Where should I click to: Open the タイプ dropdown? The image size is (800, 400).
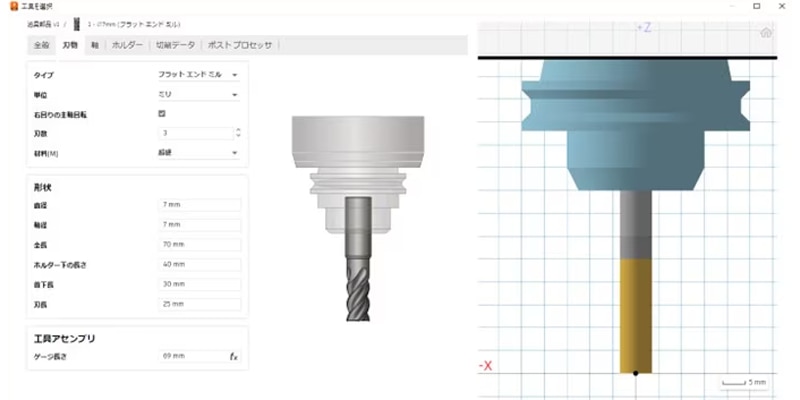(x=197, y=75)
